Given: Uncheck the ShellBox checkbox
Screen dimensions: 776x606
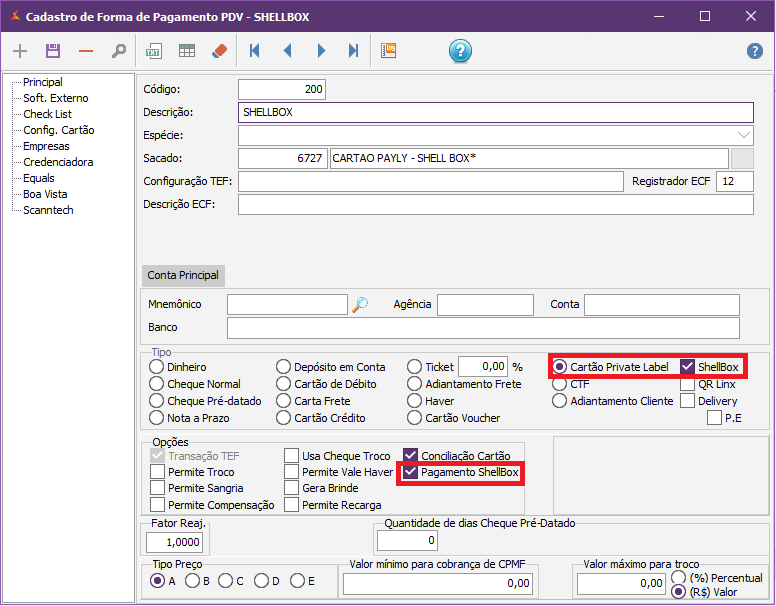Looking at the screenshot, I should (x=687, y=367).
